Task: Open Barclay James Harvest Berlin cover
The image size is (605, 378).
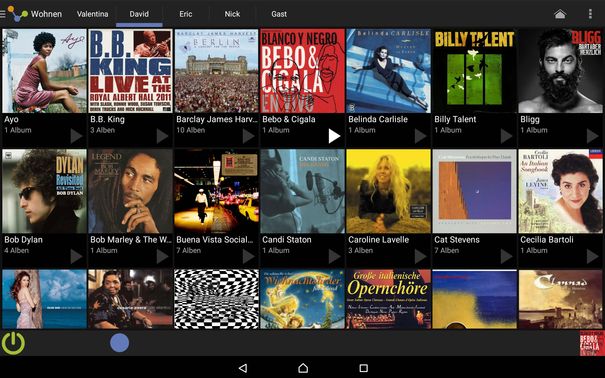Action: pyautogui.click(x=216, y=71)
